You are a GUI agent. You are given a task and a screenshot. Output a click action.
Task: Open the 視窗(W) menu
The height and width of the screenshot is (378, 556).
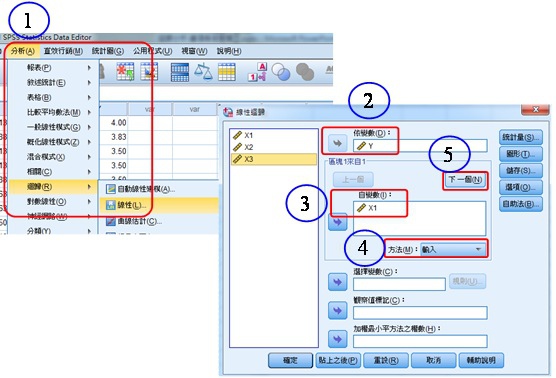[194, 51]
